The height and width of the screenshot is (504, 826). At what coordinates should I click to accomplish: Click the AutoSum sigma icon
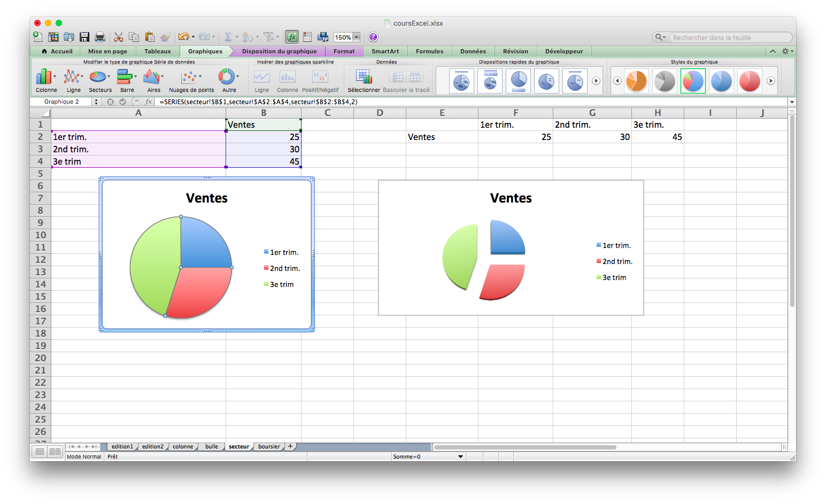tap(228, 37)
